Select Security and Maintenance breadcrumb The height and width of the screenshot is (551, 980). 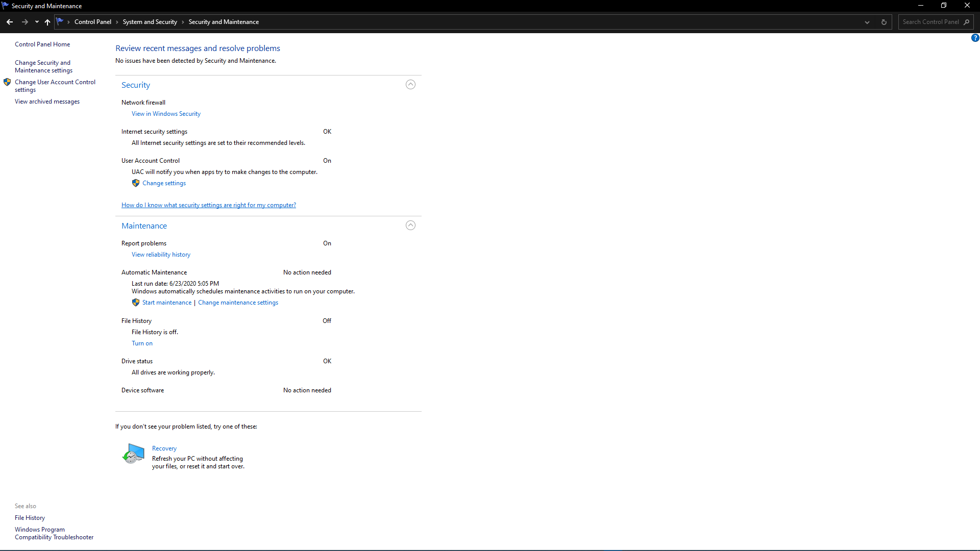pos(224,22)
